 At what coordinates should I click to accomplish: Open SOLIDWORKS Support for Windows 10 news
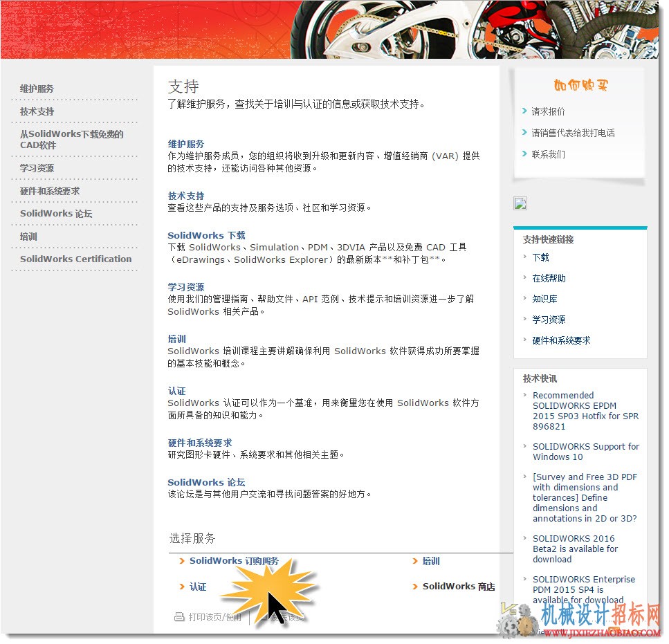(x=586, y=452)
